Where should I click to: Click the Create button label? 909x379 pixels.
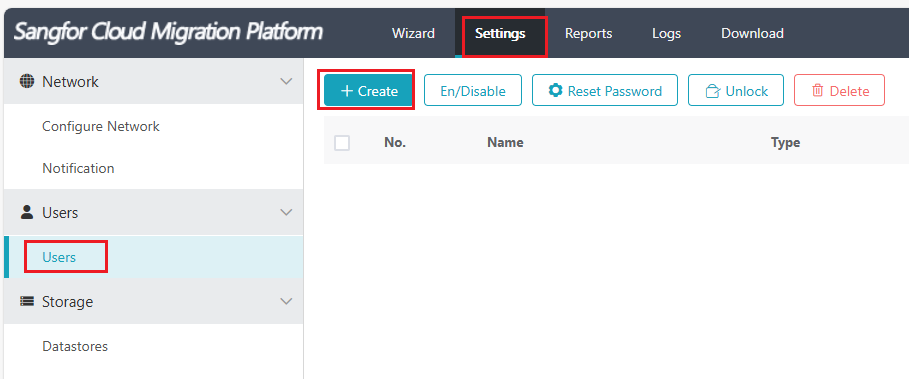point(378,91)
